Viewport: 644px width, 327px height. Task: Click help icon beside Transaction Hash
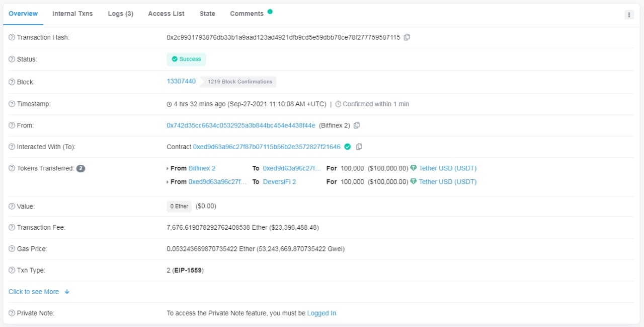pos(12,37)
